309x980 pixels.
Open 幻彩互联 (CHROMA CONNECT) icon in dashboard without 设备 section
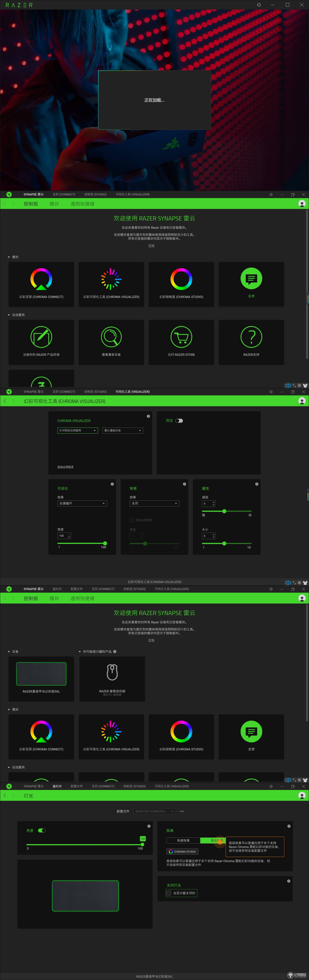click(41, 279)
